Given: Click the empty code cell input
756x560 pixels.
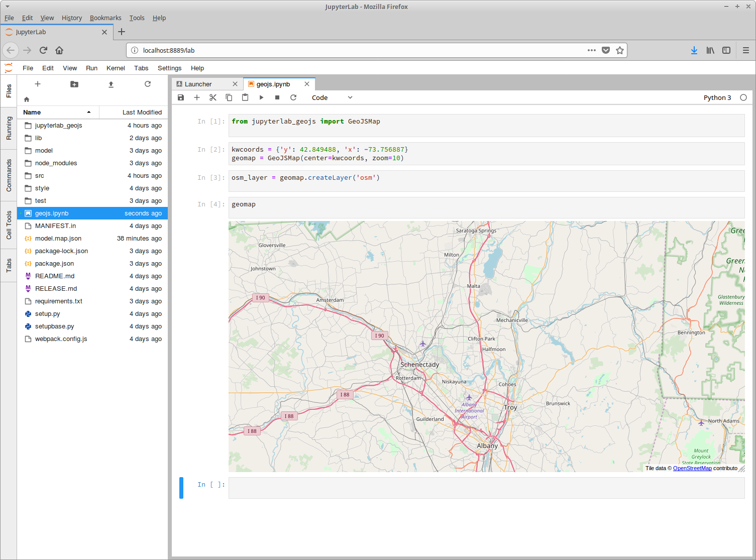Looking at the screenshot, I should (x=486, y=488).
